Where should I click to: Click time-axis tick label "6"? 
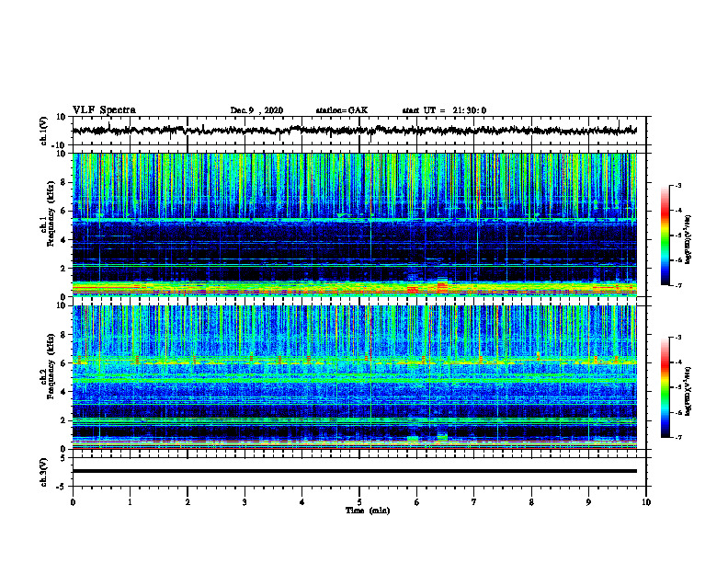tap(417, 502)
